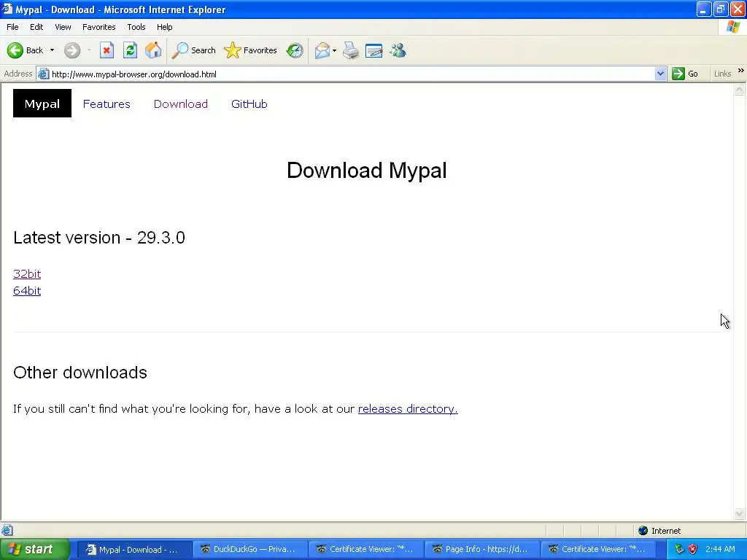The image size is (747, 560).
Task: Expand the Links toolbar chevron
Action: pyautogui.click(x=741, y=71)
